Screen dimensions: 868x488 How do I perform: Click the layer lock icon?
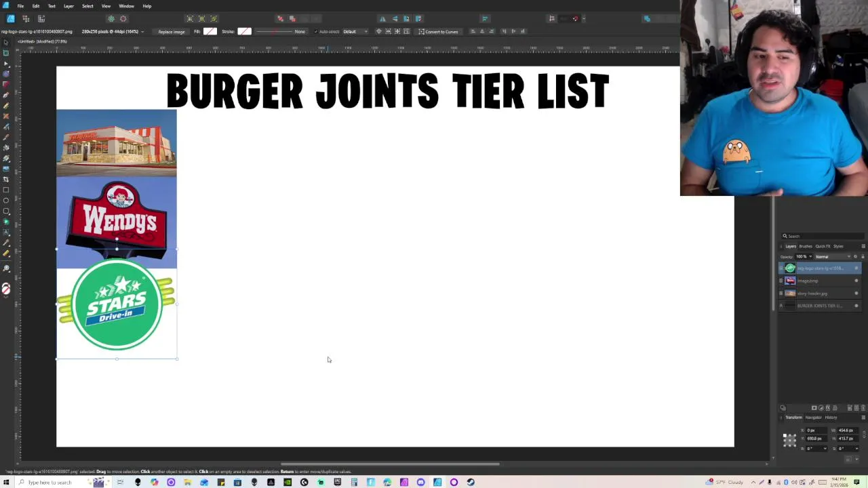point(862,257)
